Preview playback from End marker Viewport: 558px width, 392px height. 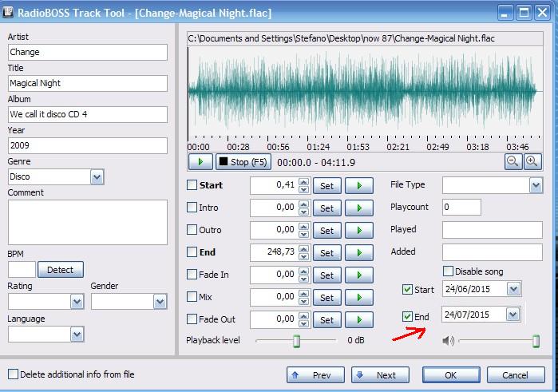tap(359, 253)
